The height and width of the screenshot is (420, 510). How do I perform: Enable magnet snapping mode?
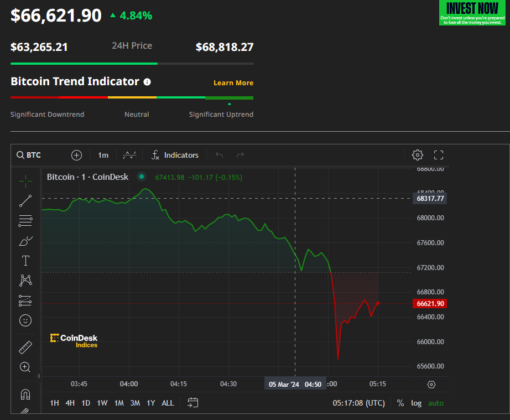(x=25, y=394)
